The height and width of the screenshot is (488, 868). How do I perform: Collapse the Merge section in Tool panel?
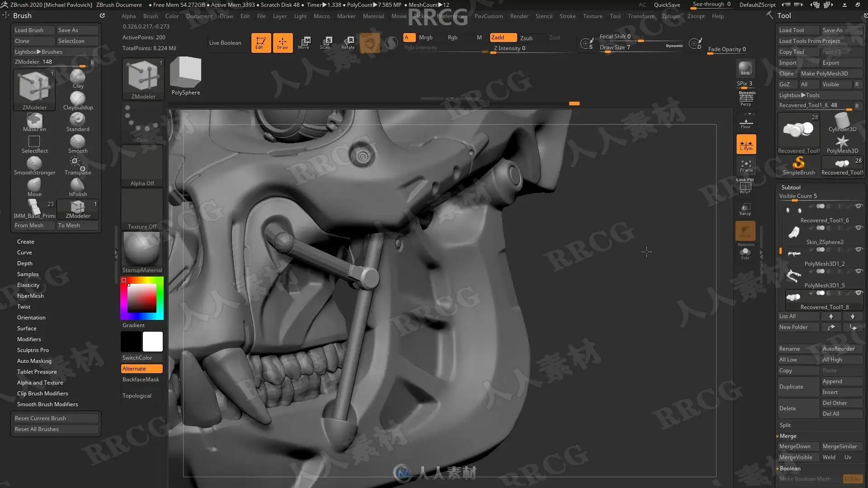(x=788, y=436)
